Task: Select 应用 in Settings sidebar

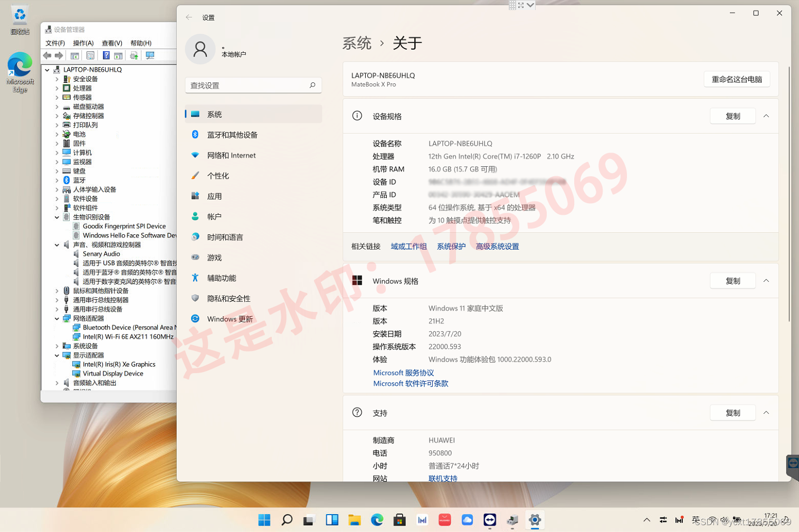Action: [253, 196]
